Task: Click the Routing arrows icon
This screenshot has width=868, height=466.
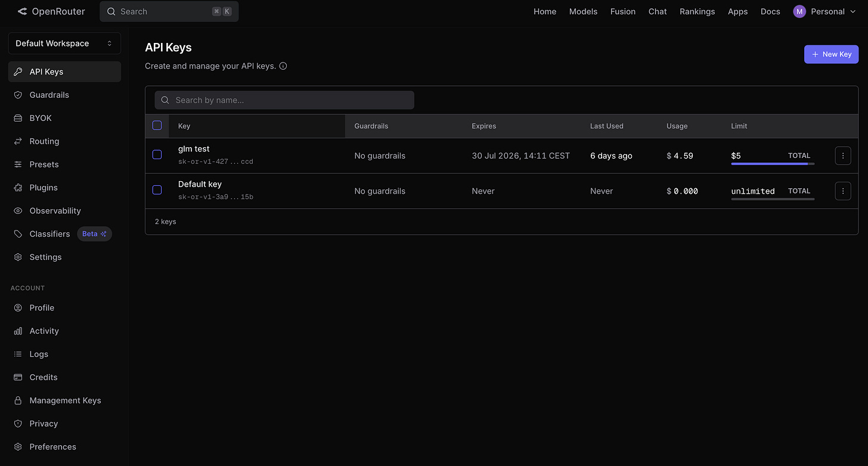Action: (x=18, y=141)
